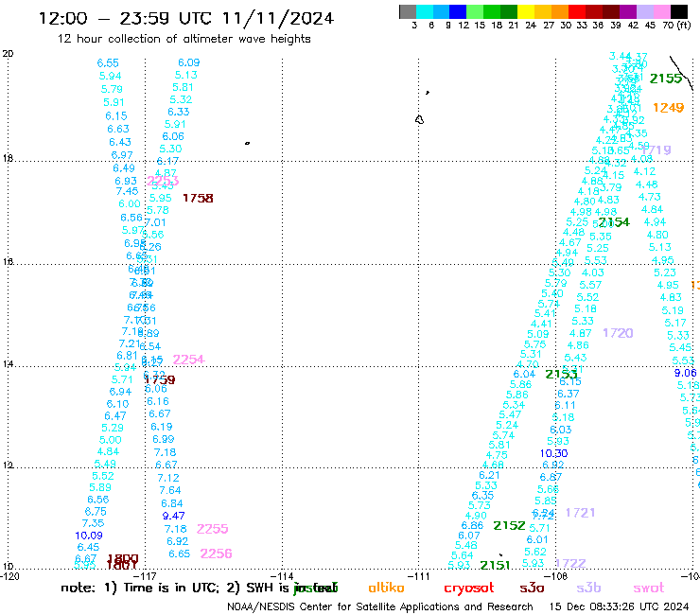Click the blue wave height value 10.30

553,453
